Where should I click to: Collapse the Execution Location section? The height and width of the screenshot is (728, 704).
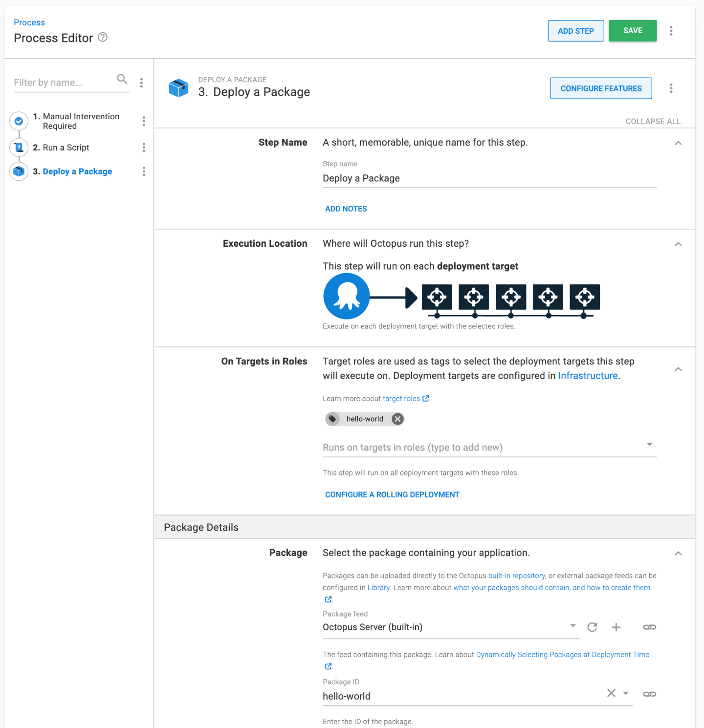(x=679, y=244)
